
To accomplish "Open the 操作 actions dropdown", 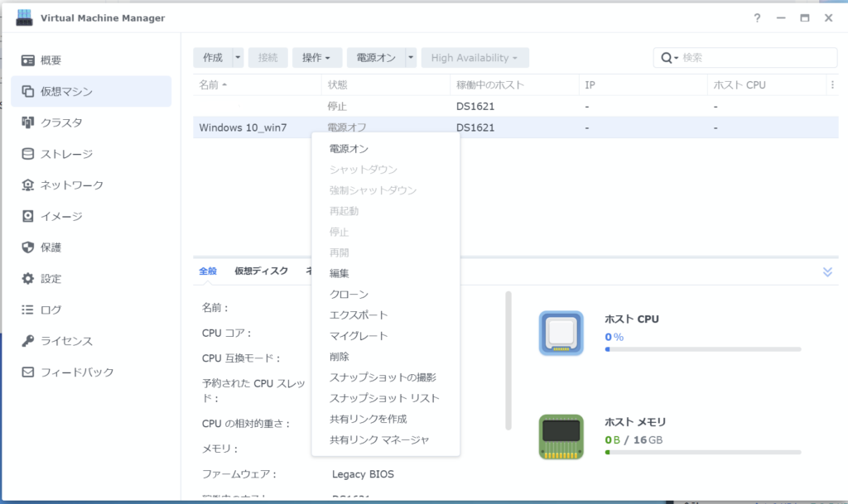I will [316, 58].
